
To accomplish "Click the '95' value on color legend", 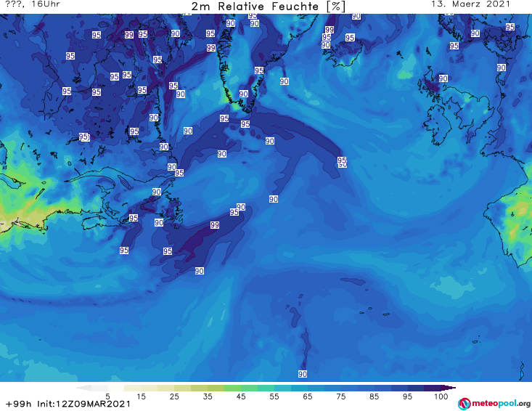I will [x=407, y=396].
